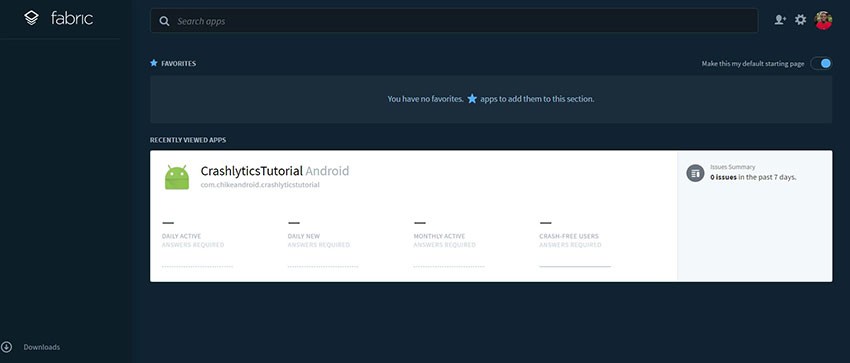Click the star in no-favorites message
This screenshot has width=850, height=363.
click(x=472, y=99)
